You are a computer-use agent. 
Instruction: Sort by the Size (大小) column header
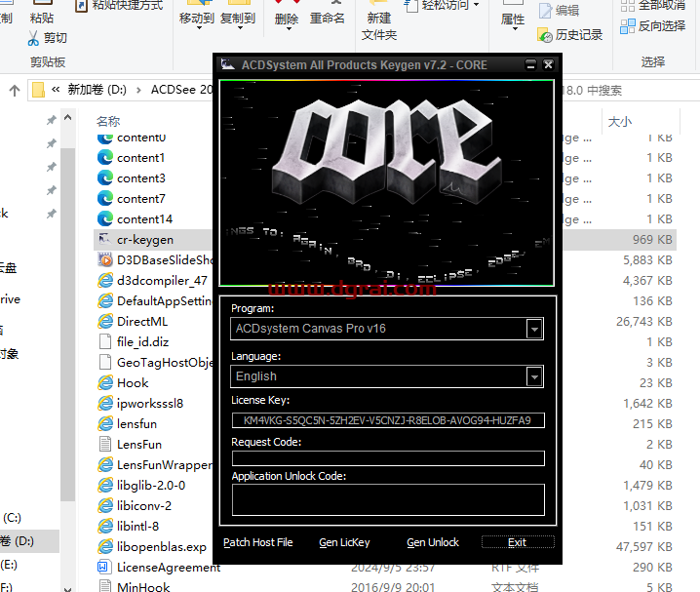click(619, 121)
